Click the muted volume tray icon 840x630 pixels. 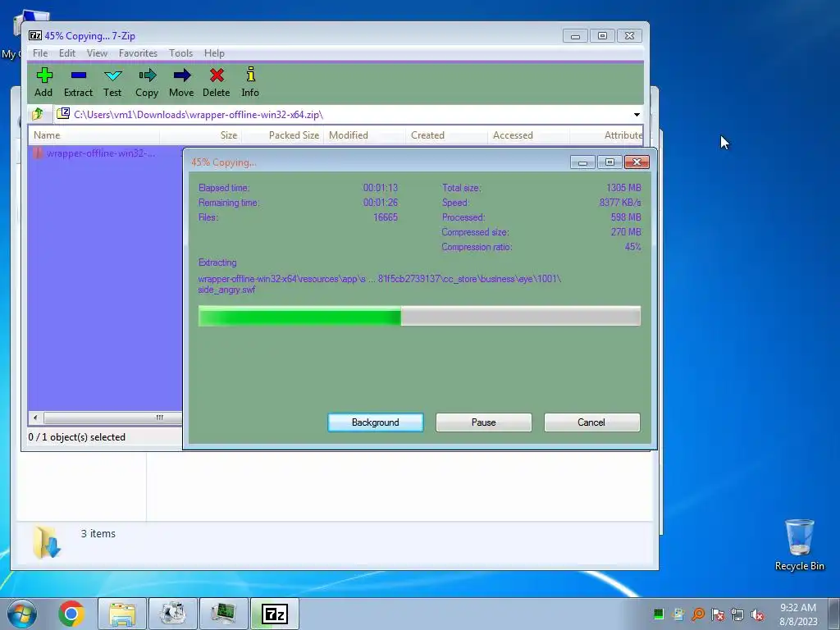pyautogui.click(x=757, y=614)
